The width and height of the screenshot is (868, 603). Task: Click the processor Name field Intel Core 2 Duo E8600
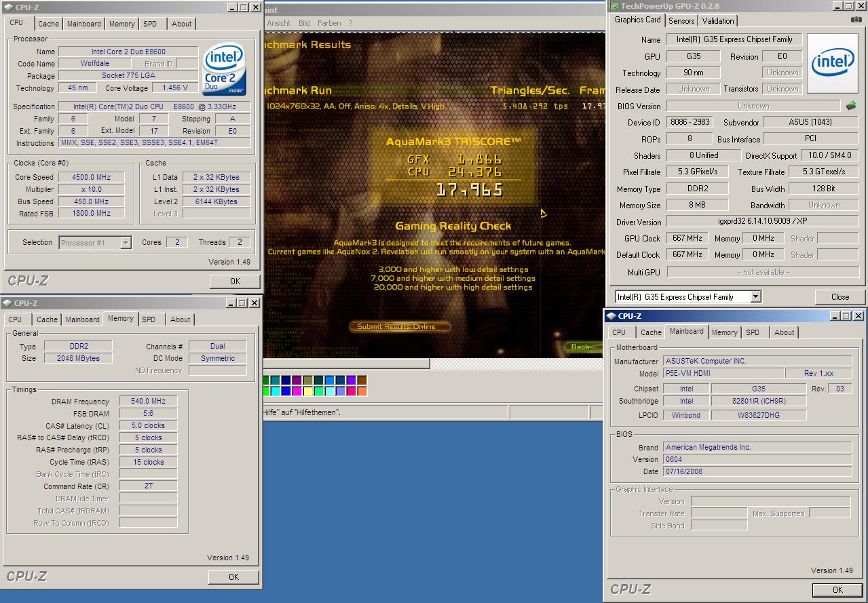pyautogui.click(x=128, y=52)
